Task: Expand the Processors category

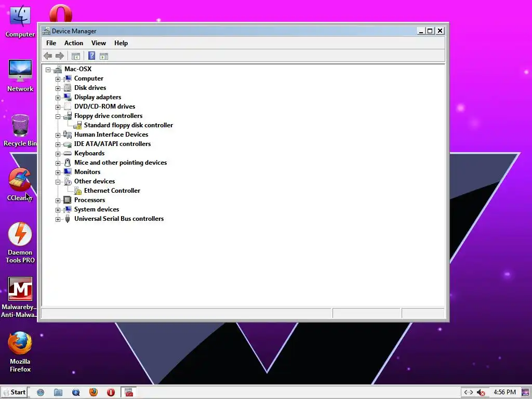Action: click(58, 201)
